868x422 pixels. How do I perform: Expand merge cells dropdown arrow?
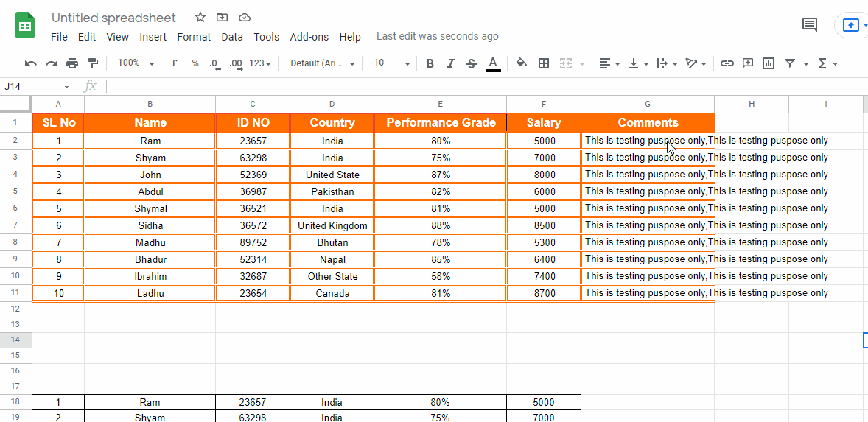(582, 64)
